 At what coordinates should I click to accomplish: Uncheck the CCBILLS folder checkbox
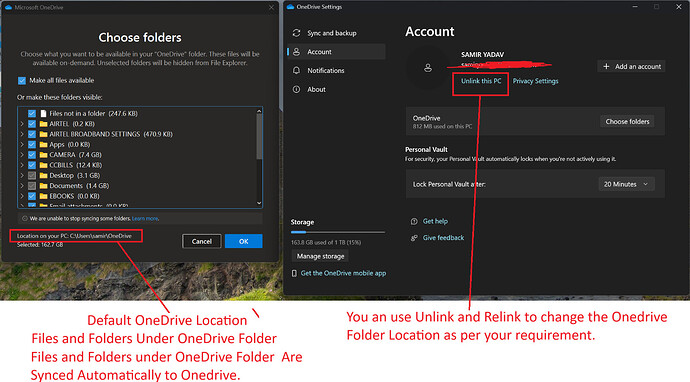pos(32,165)
